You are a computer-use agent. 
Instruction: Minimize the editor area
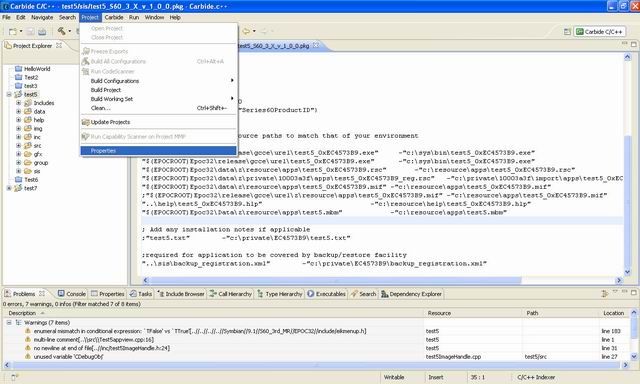point(624,43)
